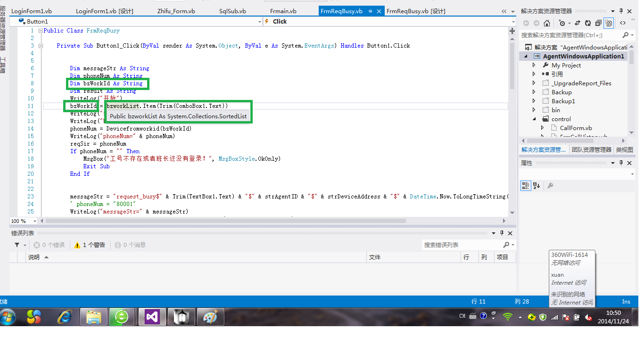The width and height of the screenshot is (644, 362).
Task: Collapse Button1_Click Sub outline region
Action: click(x=41, y=46)
